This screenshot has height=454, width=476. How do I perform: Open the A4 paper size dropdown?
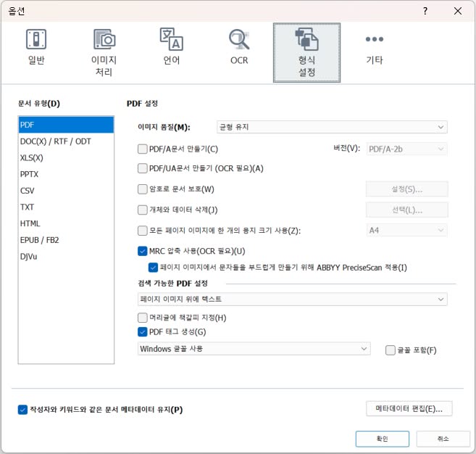coord(406,231)
